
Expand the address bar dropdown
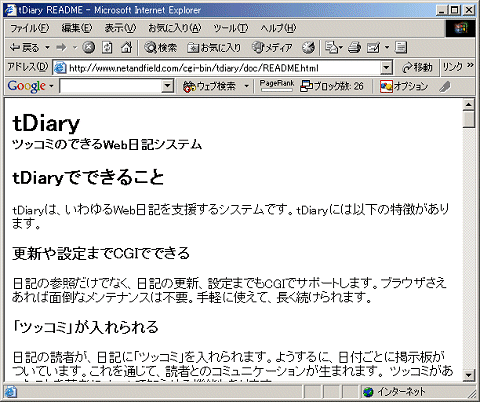tap(386, 68)
